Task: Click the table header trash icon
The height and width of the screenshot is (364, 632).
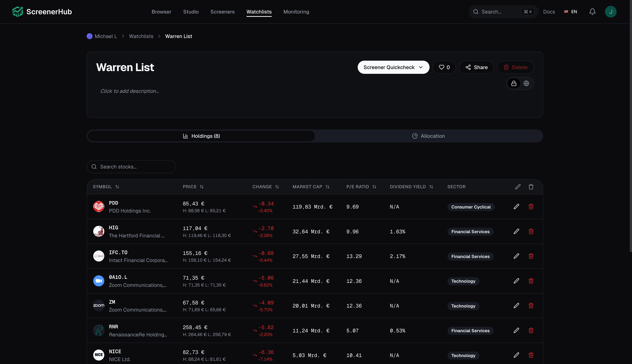Action: click(531, 187)
